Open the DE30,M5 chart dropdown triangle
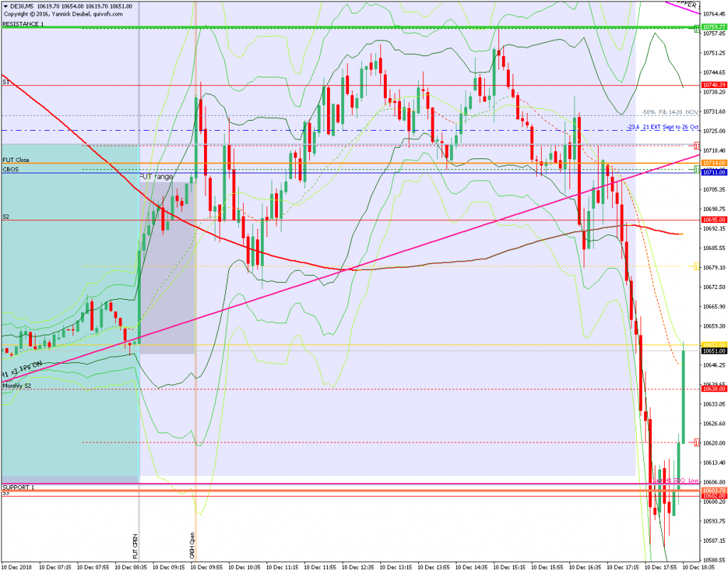This screenshot has width=728, height=574. click(x=6, y=6)
